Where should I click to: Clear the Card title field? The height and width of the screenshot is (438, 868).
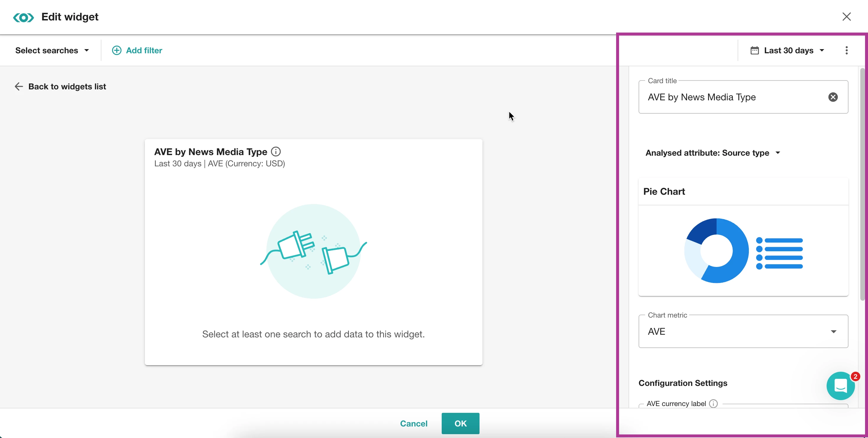pyautogui.click(x=833, y=97)
